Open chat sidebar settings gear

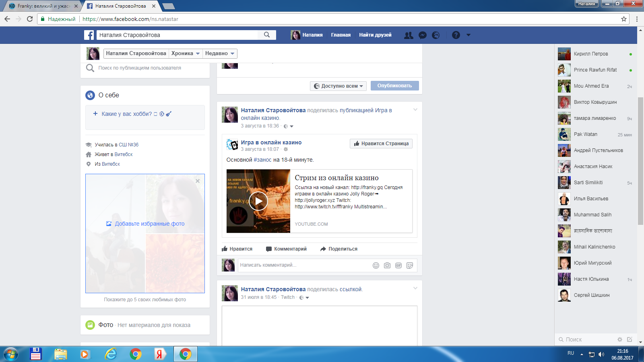tap(620, 339)
